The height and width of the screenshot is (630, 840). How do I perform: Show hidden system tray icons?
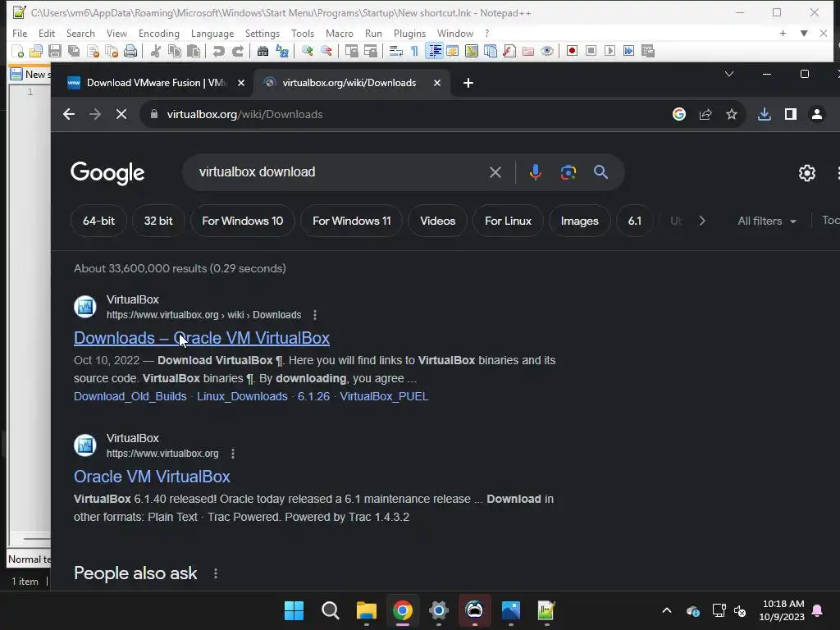667,610
